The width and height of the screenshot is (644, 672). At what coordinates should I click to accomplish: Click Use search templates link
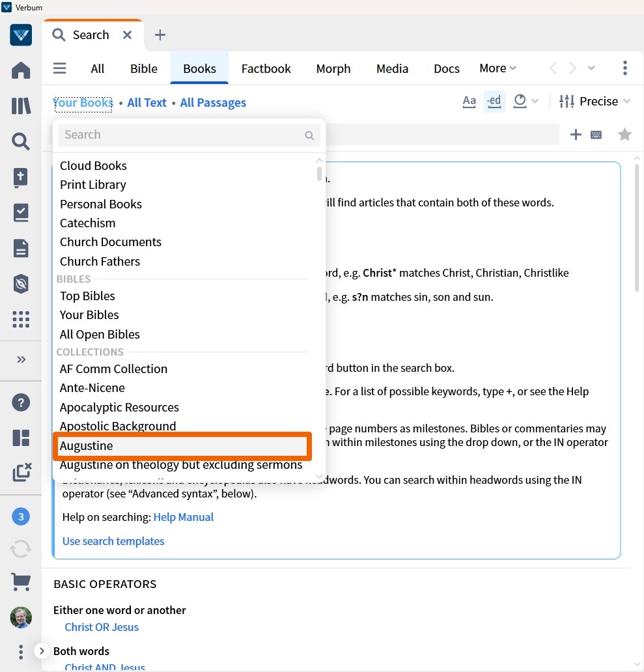(x=113, y=541)
